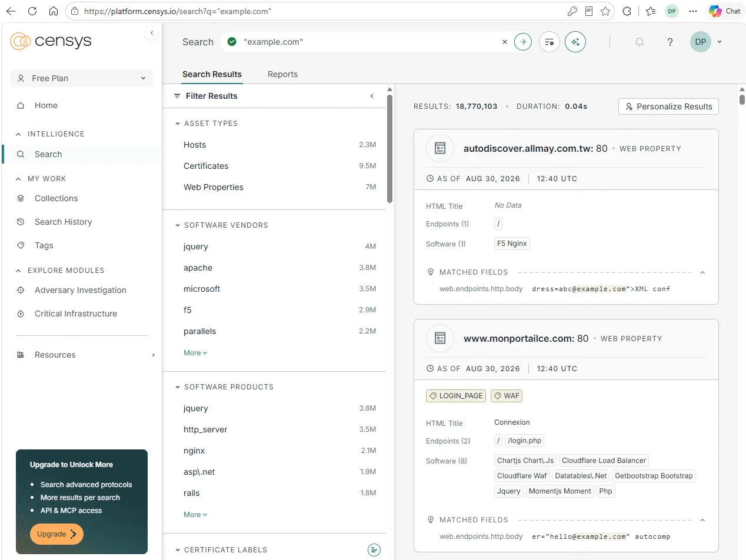Image resolution: width=746 pixels, height=560 pixels.
Task: Collapse MATCHED FIELDS for autodiscover.allmay.com.tw
Action: point(702,272)
